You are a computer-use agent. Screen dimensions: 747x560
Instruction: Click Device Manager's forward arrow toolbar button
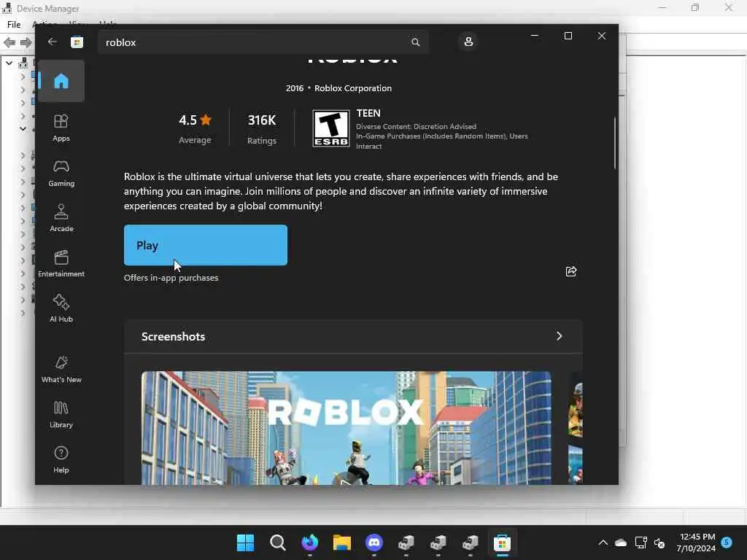(26, 42)
